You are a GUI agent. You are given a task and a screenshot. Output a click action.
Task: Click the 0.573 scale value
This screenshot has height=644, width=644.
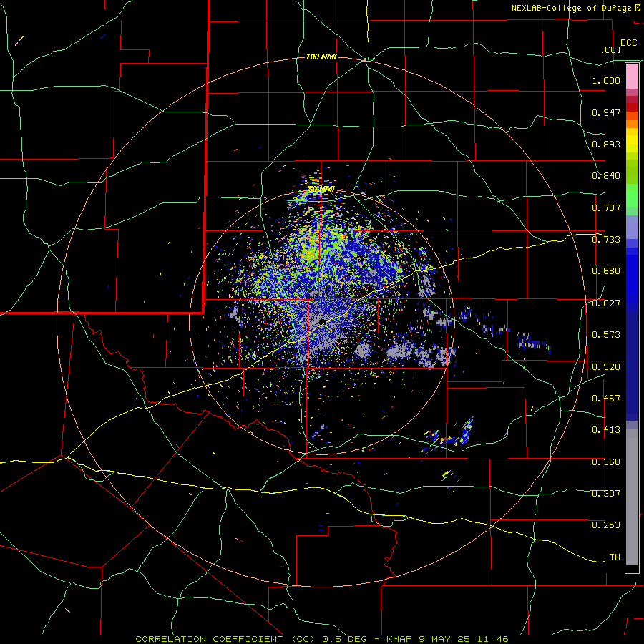606,335
